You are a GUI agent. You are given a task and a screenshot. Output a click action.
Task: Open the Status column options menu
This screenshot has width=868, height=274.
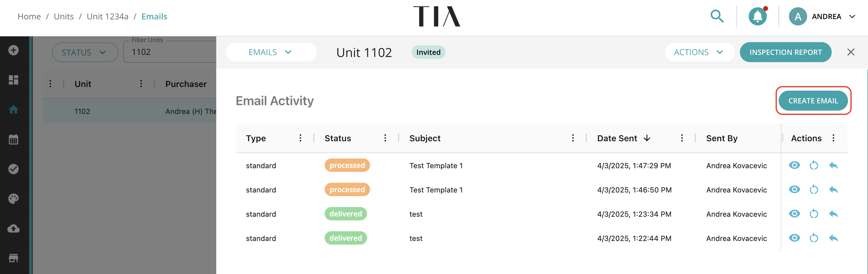385,138
